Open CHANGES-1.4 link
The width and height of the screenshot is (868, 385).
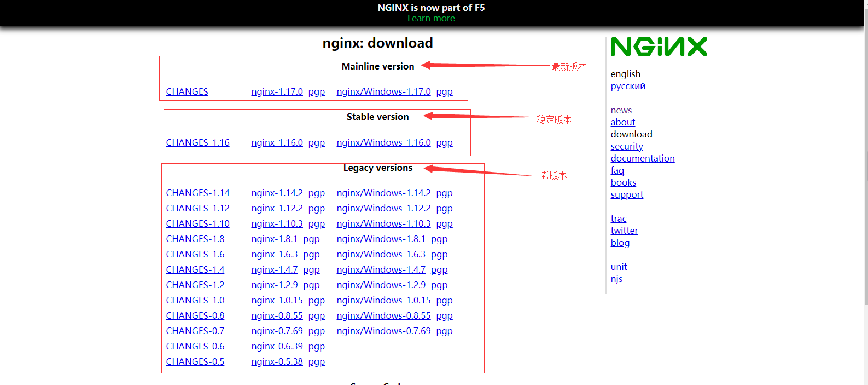click(195, 269)
